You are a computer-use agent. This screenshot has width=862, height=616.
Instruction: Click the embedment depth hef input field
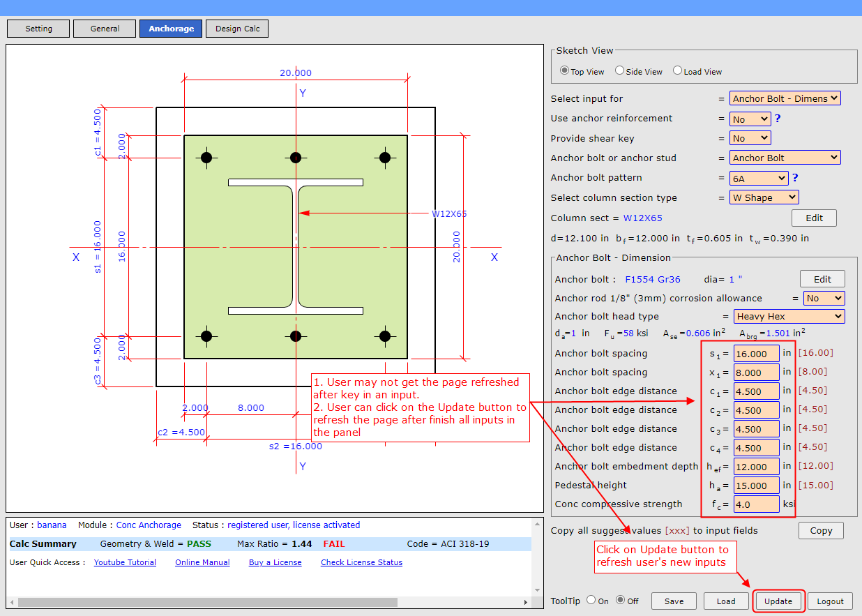pyautogui.click(x=756, y=467)
